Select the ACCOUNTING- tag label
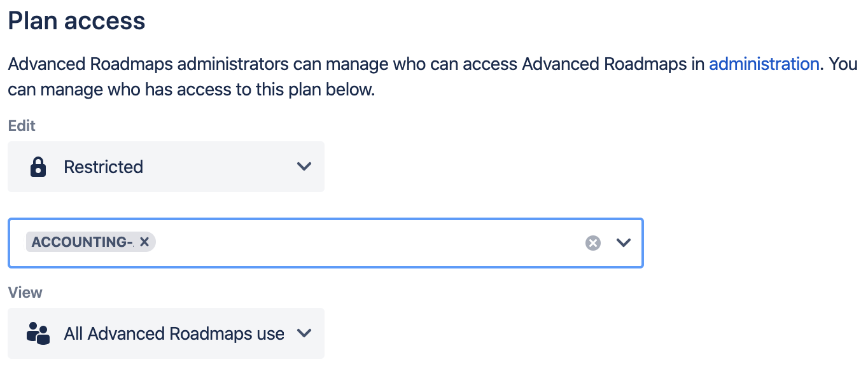 click(x=82, y=242)
